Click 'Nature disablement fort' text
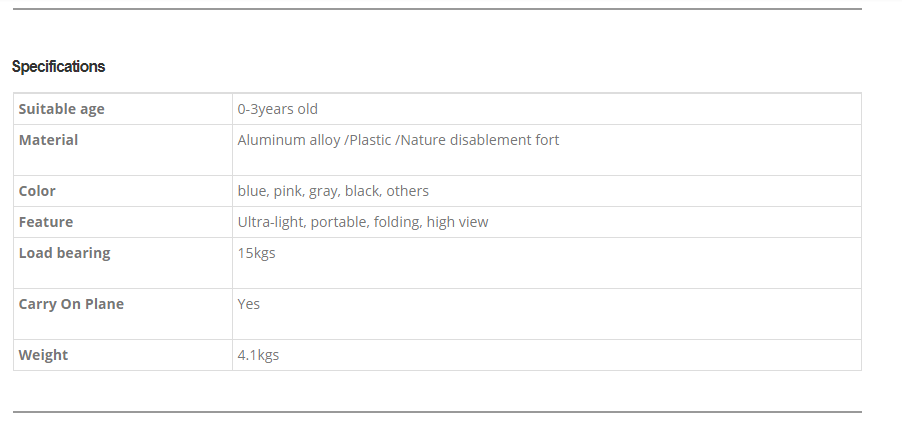The width and height of the screenshot is (902, 433). coord(480,140)
